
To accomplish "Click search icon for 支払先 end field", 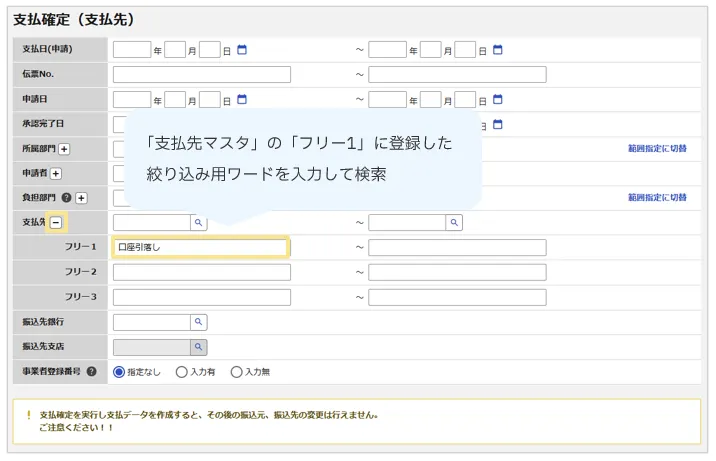I will 454,223.
